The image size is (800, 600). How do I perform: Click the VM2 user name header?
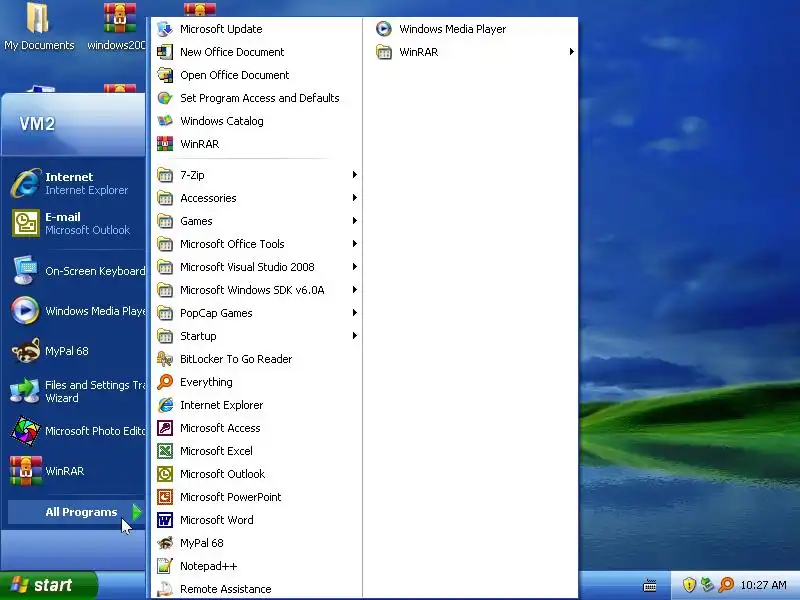coord(37,124)
